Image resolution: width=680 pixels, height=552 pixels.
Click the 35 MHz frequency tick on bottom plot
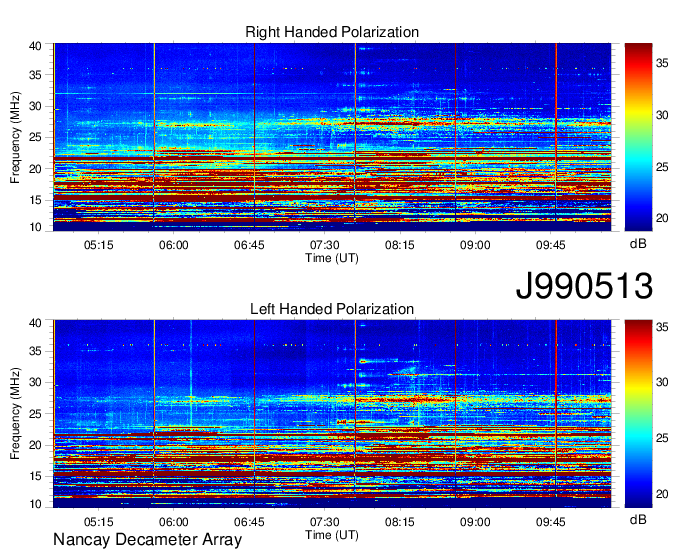(36, 351)
